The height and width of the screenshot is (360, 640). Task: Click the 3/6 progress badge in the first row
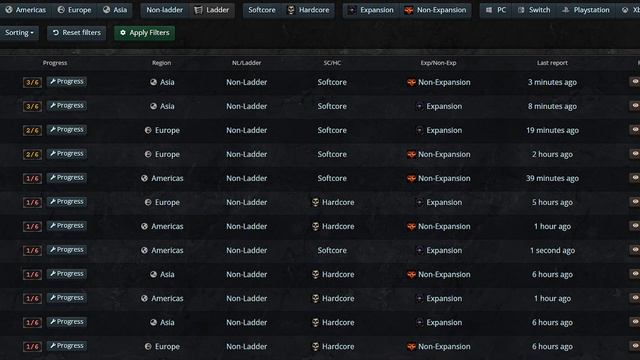tap(32, 82)
